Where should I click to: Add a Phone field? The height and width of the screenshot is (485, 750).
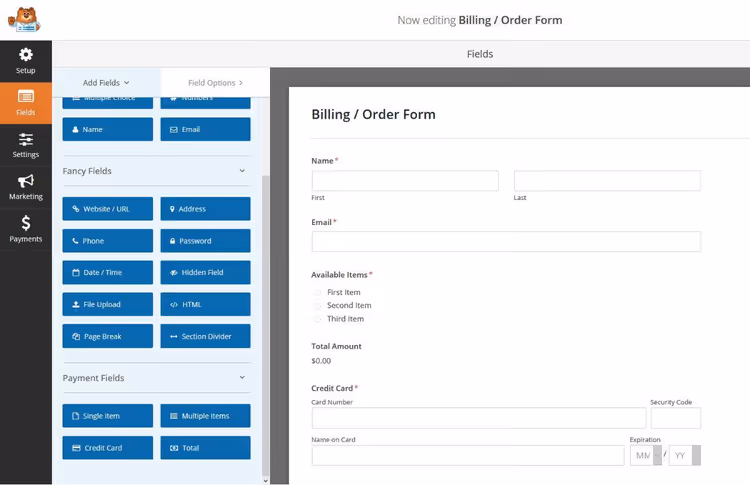[x=108, y=241]
